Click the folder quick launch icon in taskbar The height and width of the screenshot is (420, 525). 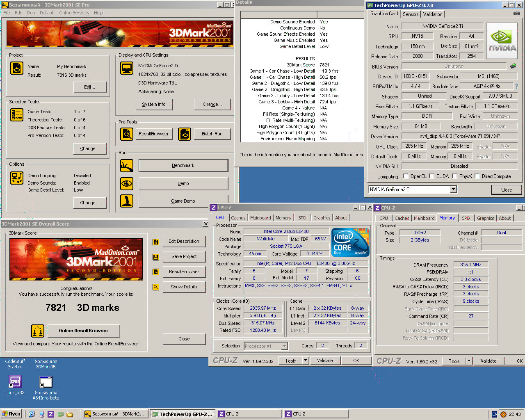tap(70, 414)
